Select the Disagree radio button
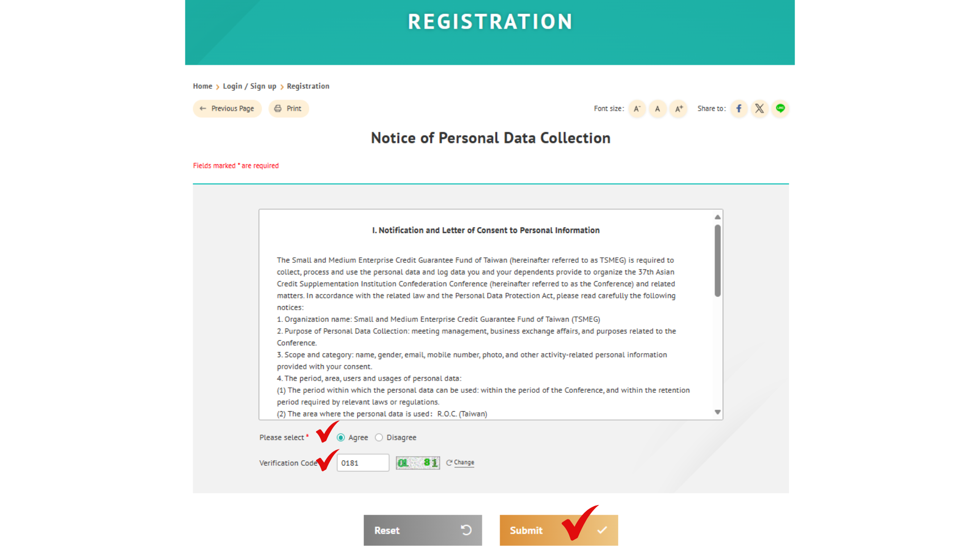 pos(379,438)
